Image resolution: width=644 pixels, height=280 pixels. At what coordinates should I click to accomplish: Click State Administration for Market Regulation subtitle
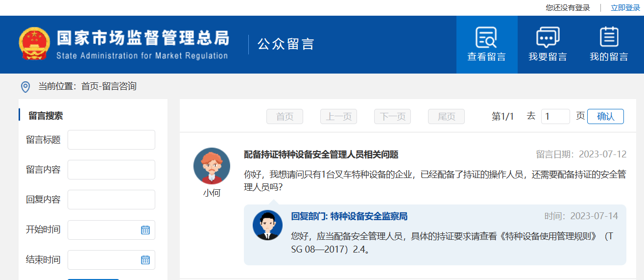(142, 55)
